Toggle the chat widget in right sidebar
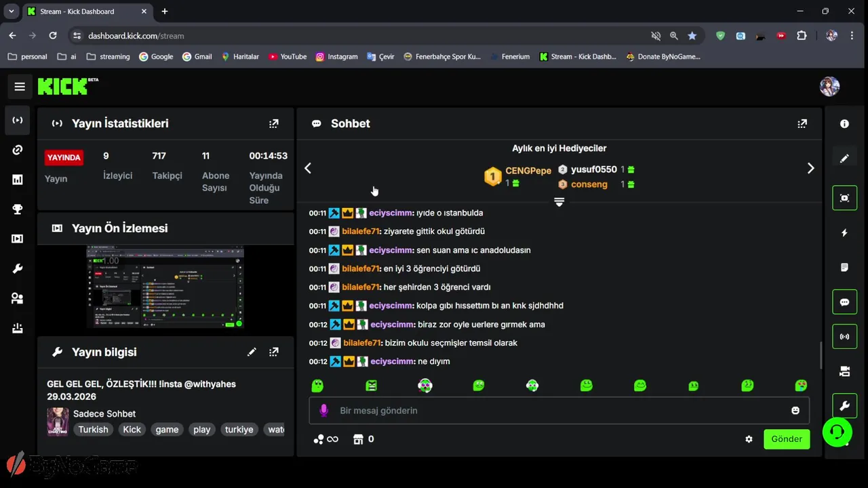This screenshot has height=488, width=868. (x=844, y=302)
